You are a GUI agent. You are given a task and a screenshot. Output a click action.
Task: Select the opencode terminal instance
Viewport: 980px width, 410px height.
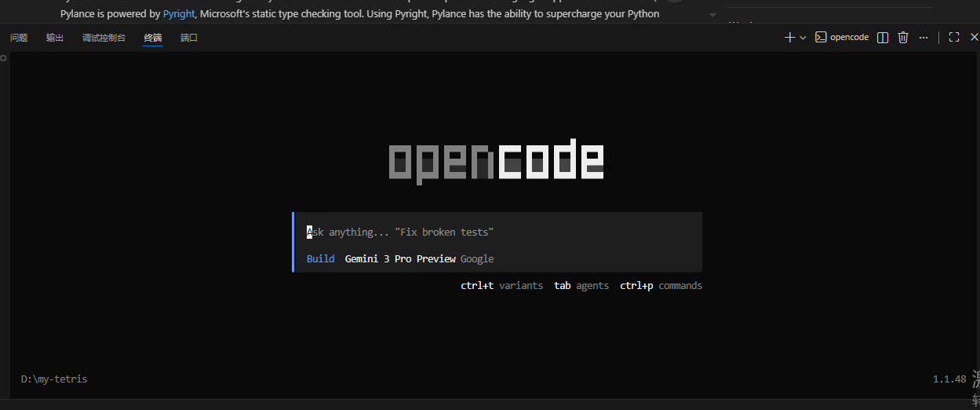click(x=842, y=38)
